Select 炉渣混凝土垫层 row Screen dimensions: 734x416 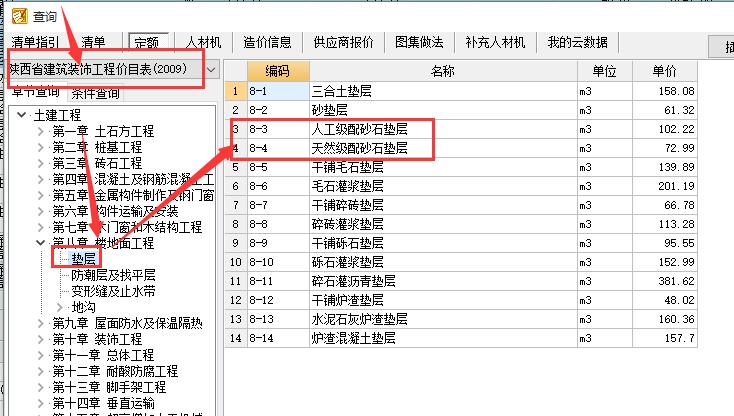tap(461, 338)
